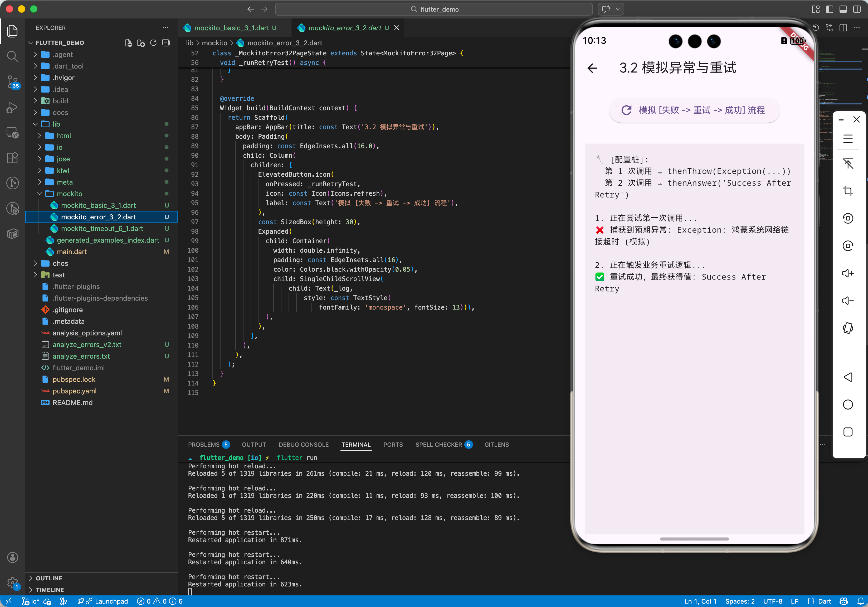
Task: Open the Search view in activity bar
Action: coord(12,57)
